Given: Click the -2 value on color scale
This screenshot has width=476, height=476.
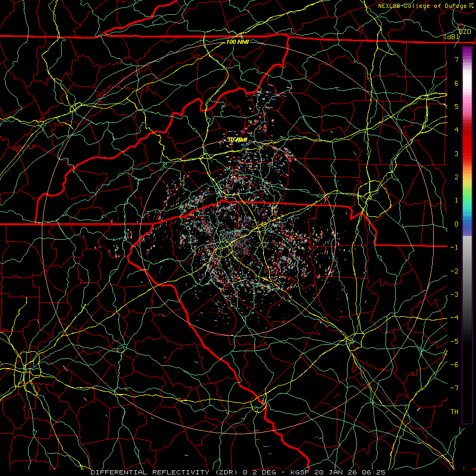Looking at the screenshot, I should tap(454, 271).
